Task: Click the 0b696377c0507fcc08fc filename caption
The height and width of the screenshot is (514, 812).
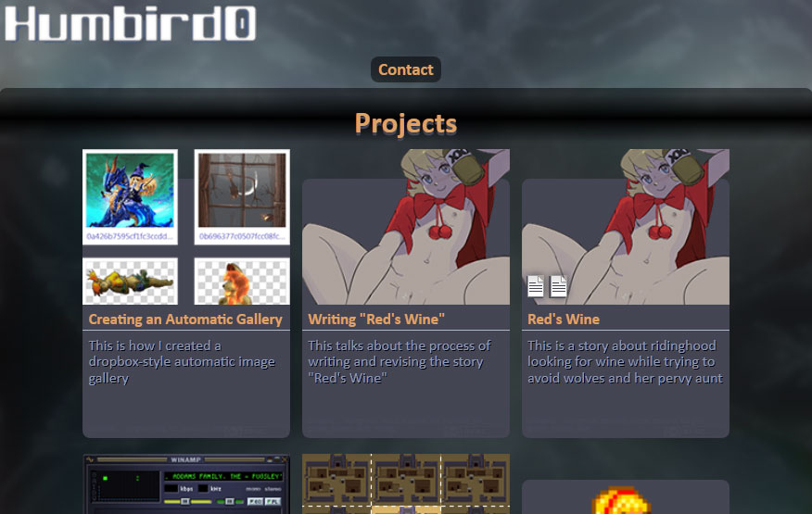Action: 242,237
